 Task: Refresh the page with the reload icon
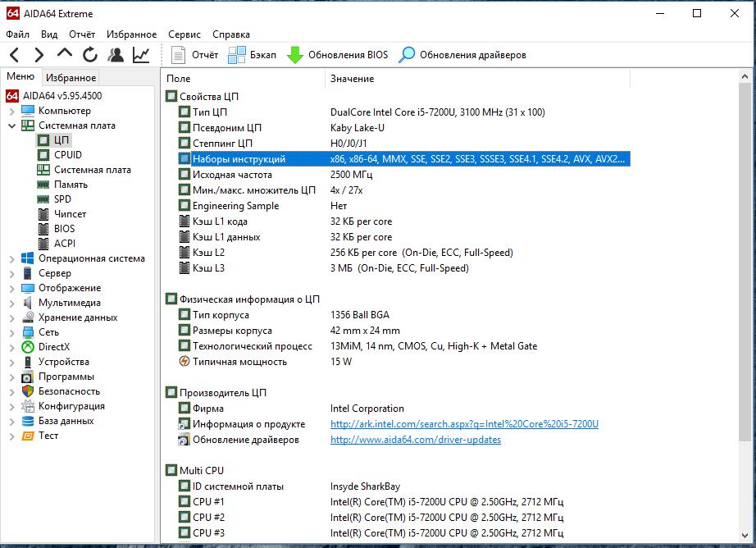pos(90,55)
